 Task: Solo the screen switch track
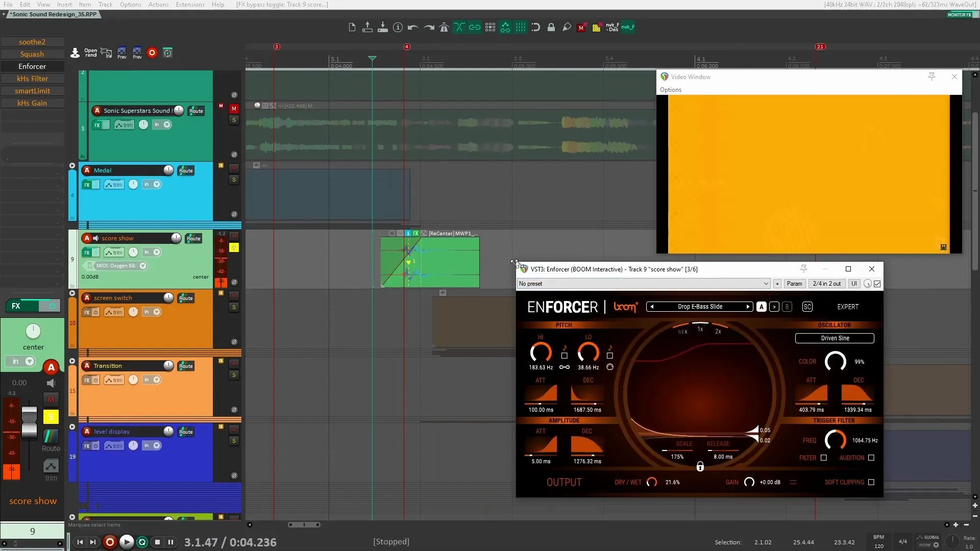click(234, 307)
